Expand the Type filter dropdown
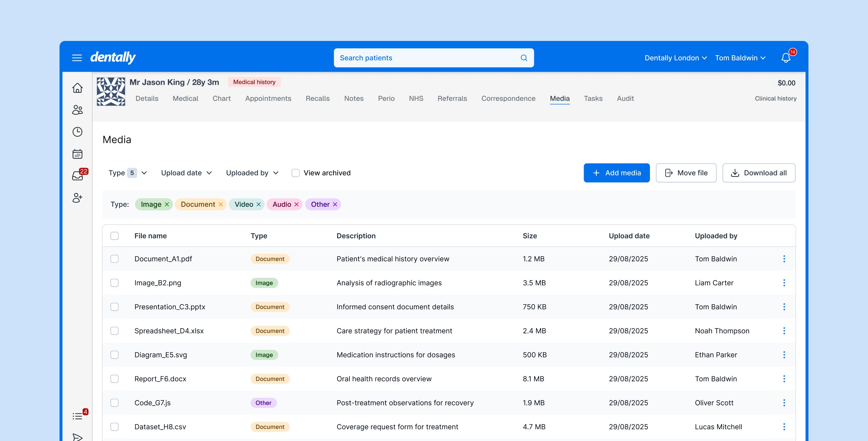868x441 pixels. tap(128, 173)
